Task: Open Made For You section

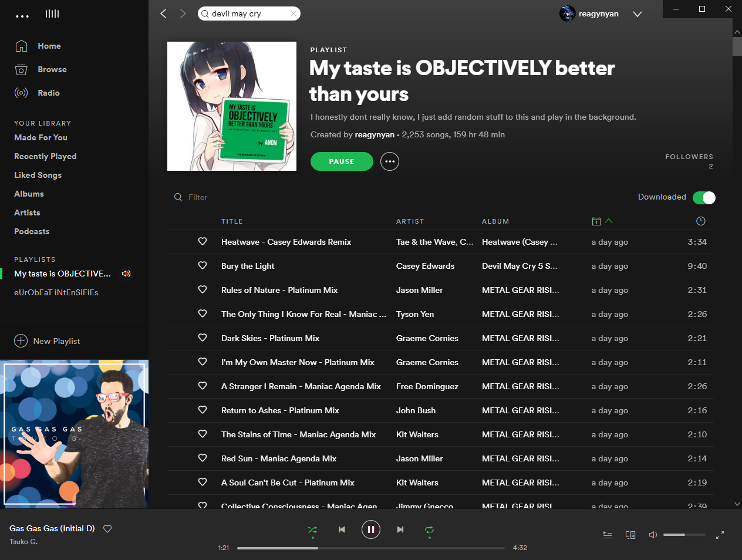Action: coord(41,137)
